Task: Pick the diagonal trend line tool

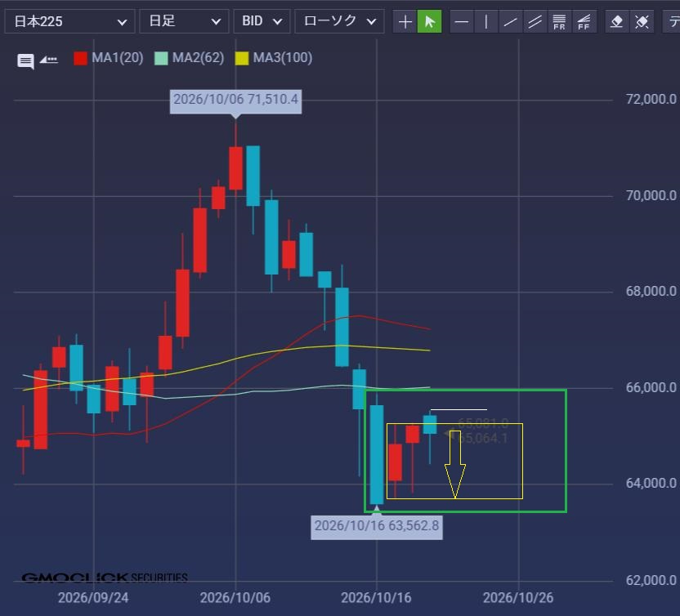Action: 511,21
